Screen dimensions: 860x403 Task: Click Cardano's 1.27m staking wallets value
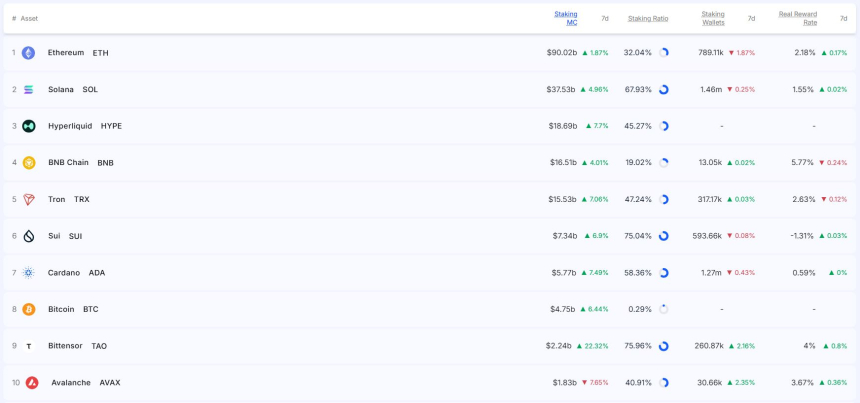tap(711, 273)
